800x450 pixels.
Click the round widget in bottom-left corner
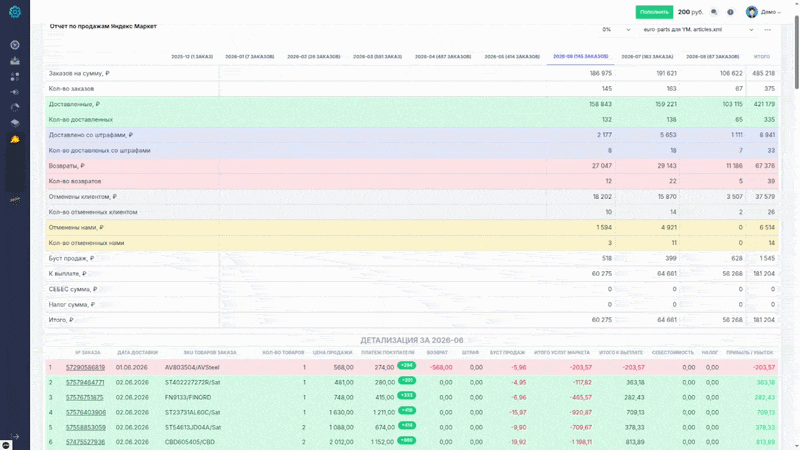(5, 445)
